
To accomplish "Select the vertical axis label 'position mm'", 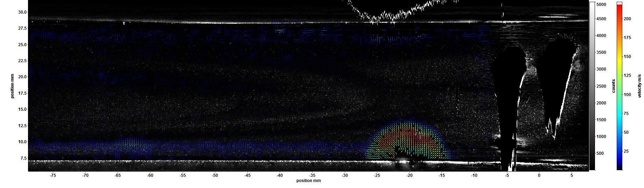I will tap(12, 86).
